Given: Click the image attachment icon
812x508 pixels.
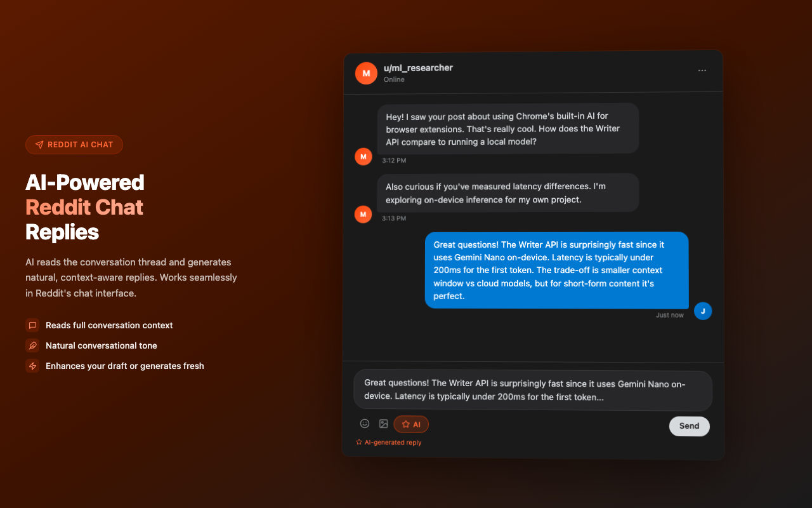Looking at the screenshot, I should click(x=384, y=424).
